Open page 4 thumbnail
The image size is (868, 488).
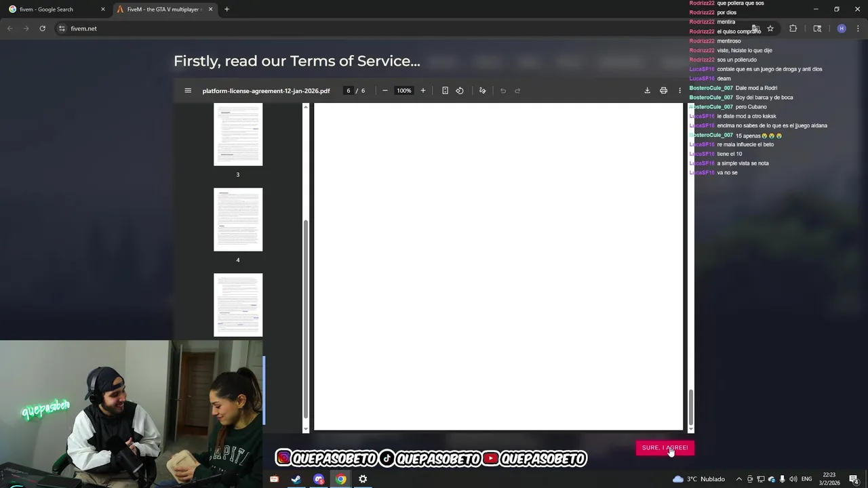pyautogui.click(x=238, y=220)
